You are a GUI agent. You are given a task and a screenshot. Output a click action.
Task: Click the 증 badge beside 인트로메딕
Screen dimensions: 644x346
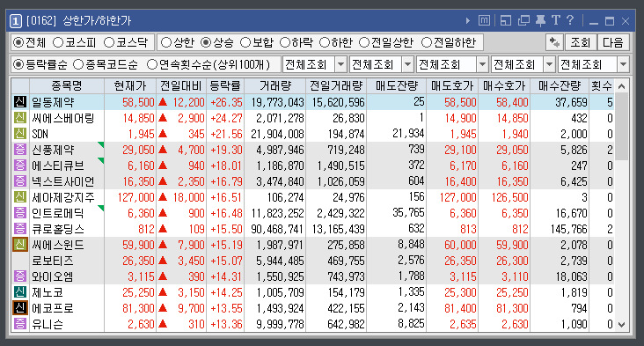coord(20,213)
